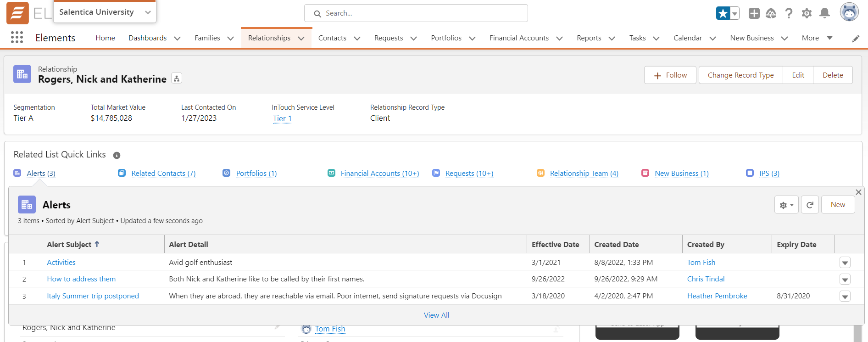
Task: Open the Alerts list settings gear dropdown
Action: (786, 205)
